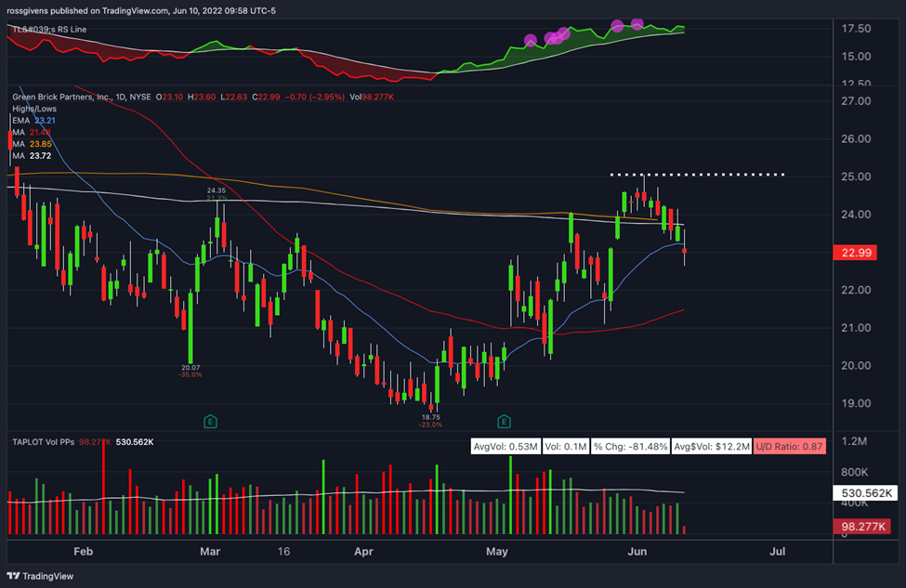Click 26.00 on the price scale
Viewport: 906px width, 588px height.
click(x=857, y=138)
